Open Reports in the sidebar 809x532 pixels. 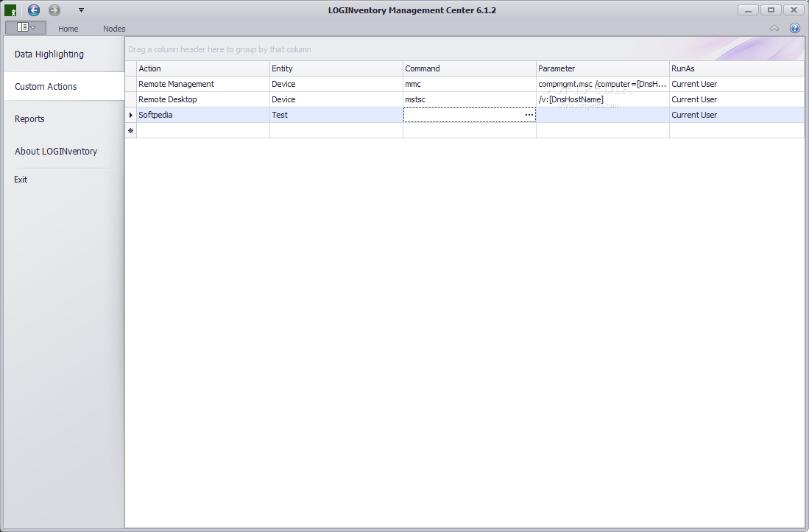64,119
